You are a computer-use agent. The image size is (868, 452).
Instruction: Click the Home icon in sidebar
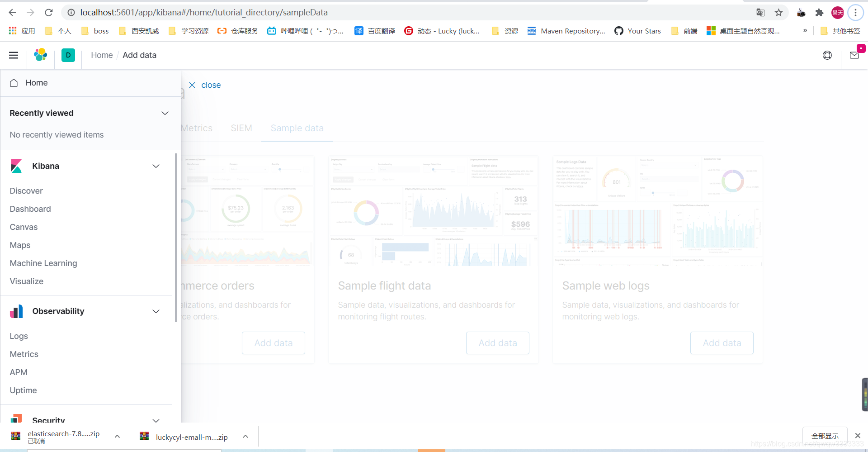point(14,83)
